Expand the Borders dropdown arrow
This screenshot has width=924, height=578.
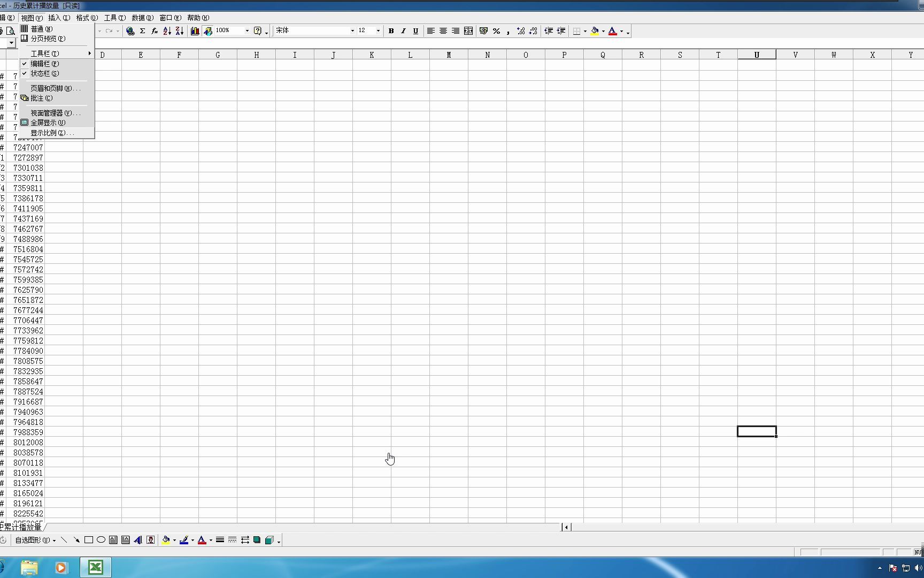[585, 31]
